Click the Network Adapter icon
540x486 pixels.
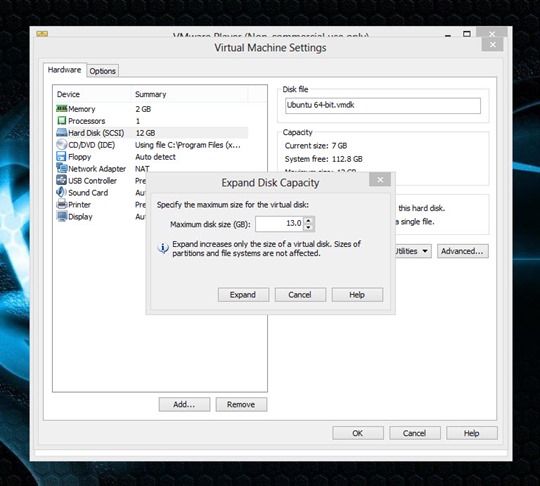(62, 168)
